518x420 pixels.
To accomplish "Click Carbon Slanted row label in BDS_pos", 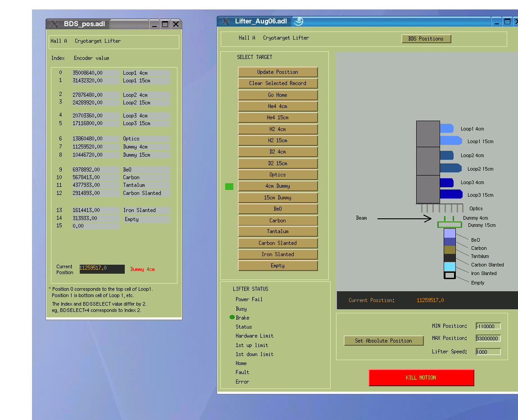I will (x=146, y=193).
